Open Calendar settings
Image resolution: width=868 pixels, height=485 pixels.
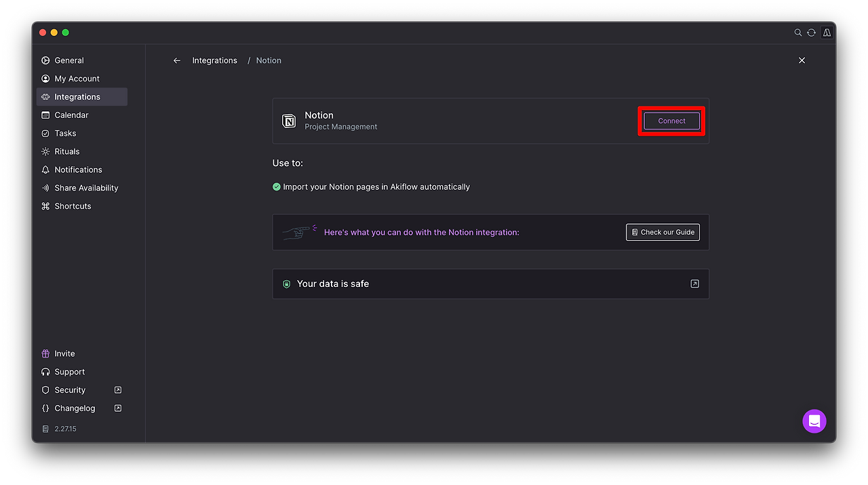[x=82, y=115]
